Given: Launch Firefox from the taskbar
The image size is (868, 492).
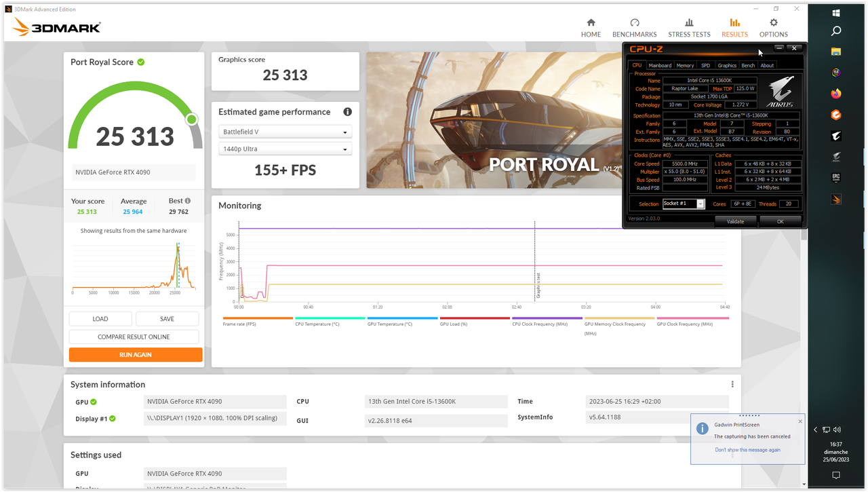Looking at the screenshot, I should point(836,94).
